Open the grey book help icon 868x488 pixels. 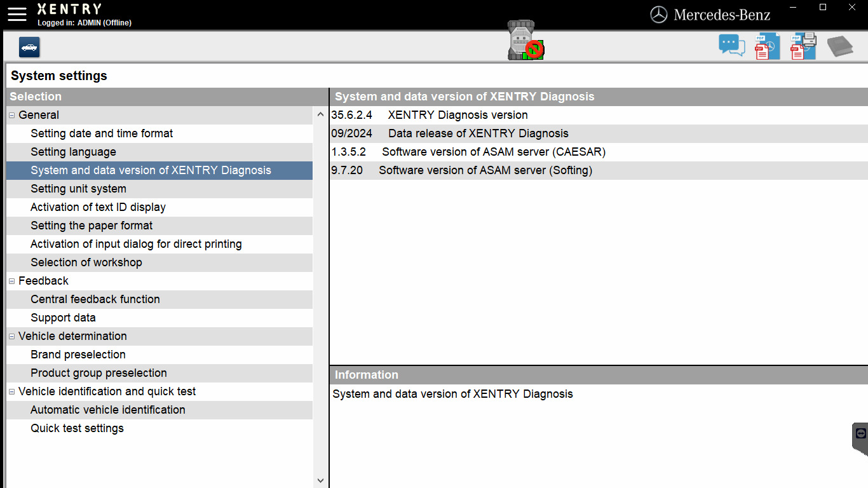coord(839,46)
